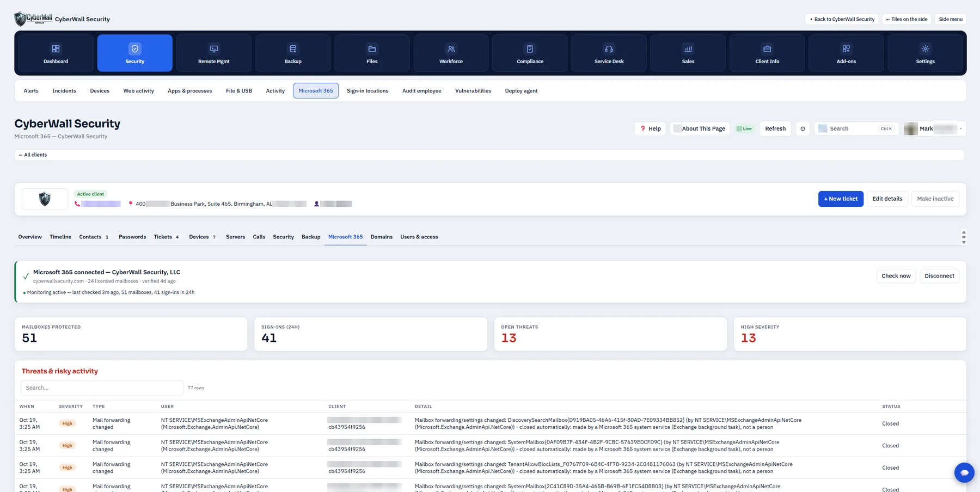
Task: Open the Sales tile
Action: [688, 53]
